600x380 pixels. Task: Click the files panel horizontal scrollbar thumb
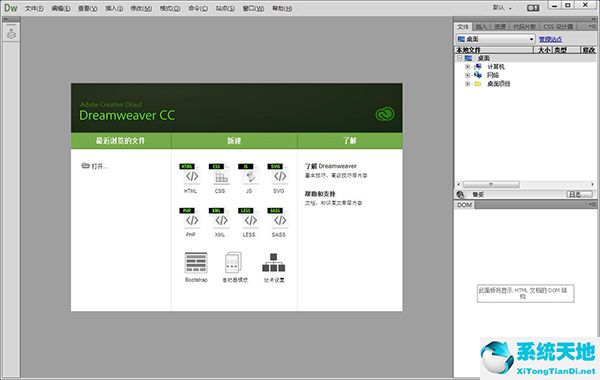(x=491, y=184)
